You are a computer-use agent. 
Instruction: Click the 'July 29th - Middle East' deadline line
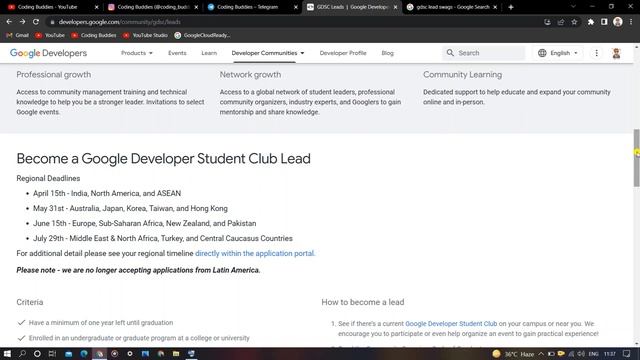tap(163, 238)
